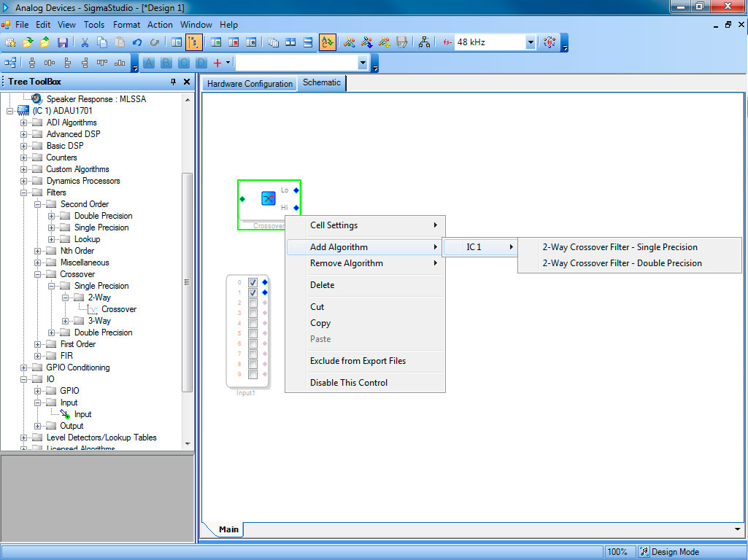748x560 pixels.
Task: Collapse the Filters tree folder
Action: click(x=24, y=192)
